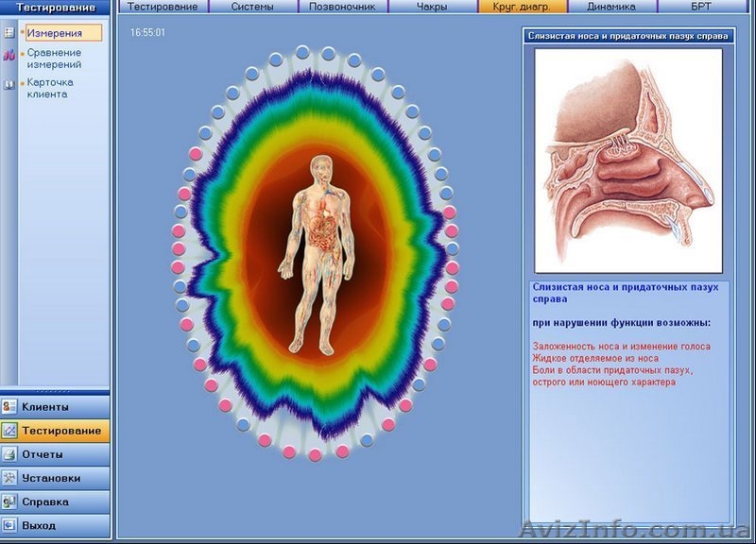Open the Динамика tab
This screenshot has width=756, height=544.
click(x=610, y=7)
